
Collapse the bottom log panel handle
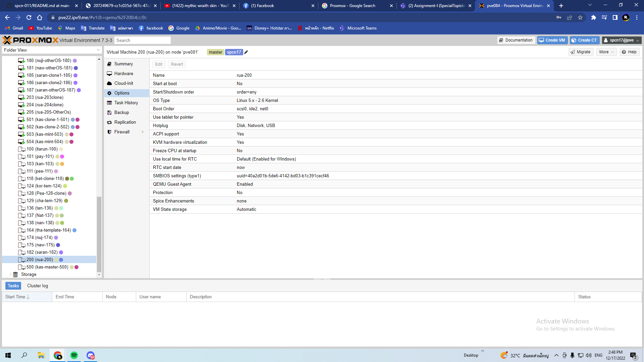click(322, 279)
